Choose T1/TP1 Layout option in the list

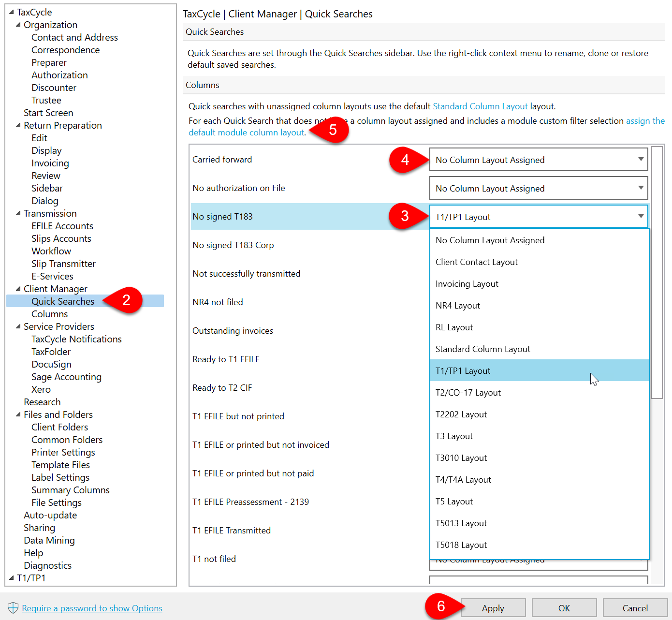pos(540,371)
